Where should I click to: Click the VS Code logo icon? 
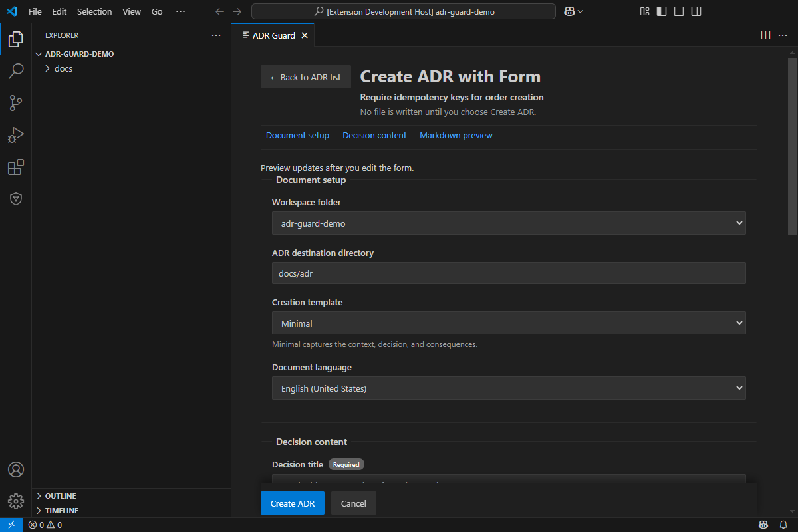pos(11,11)
